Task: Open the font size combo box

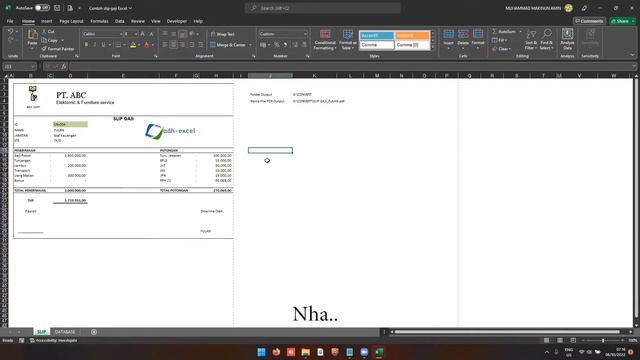Action: coord(130,34)
